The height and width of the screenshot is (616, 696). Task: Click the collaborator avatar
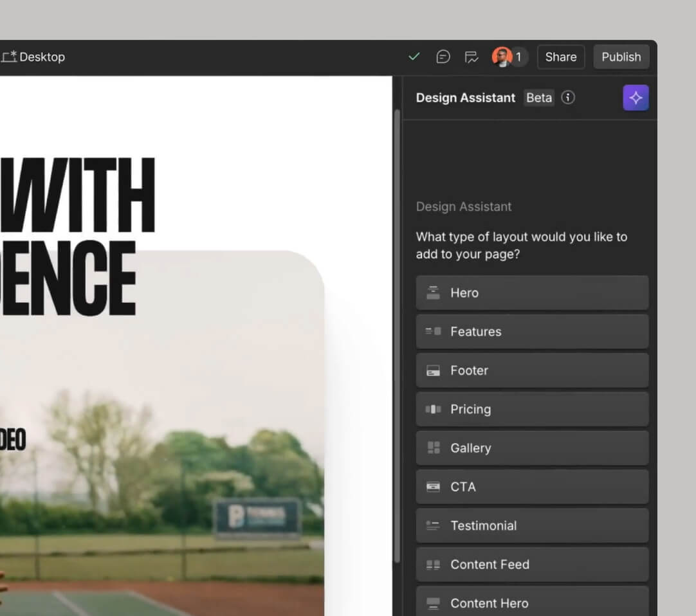point(502,57)
